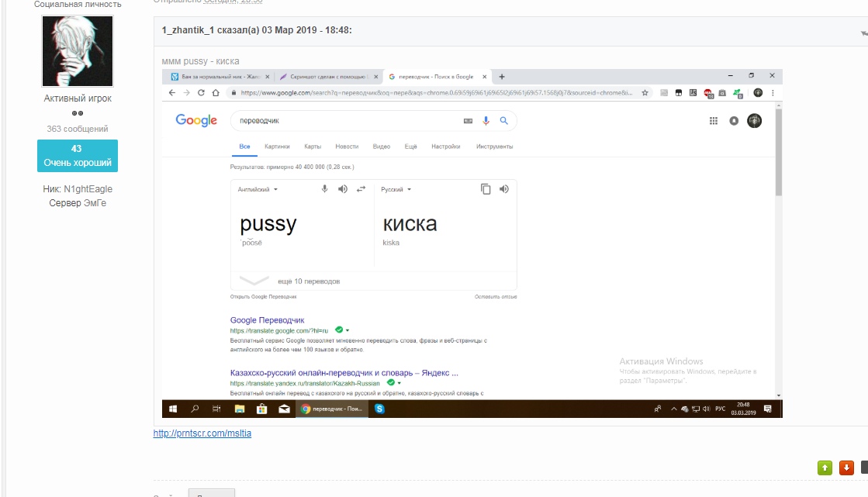Click the Windows Start button in taskbar
The height and width of the screenshot is (497, 868).
[173, 409]
